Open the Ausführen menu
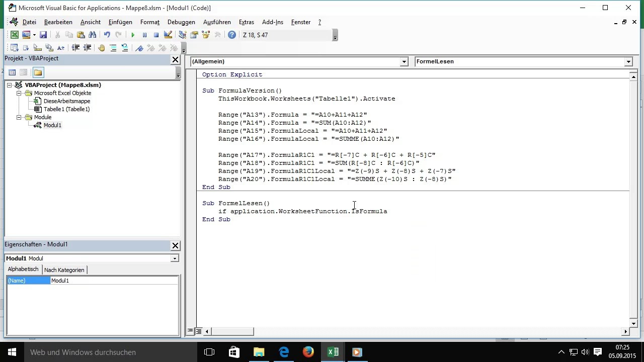The height and width of the screenshot is (362, 644). (217, 22)
